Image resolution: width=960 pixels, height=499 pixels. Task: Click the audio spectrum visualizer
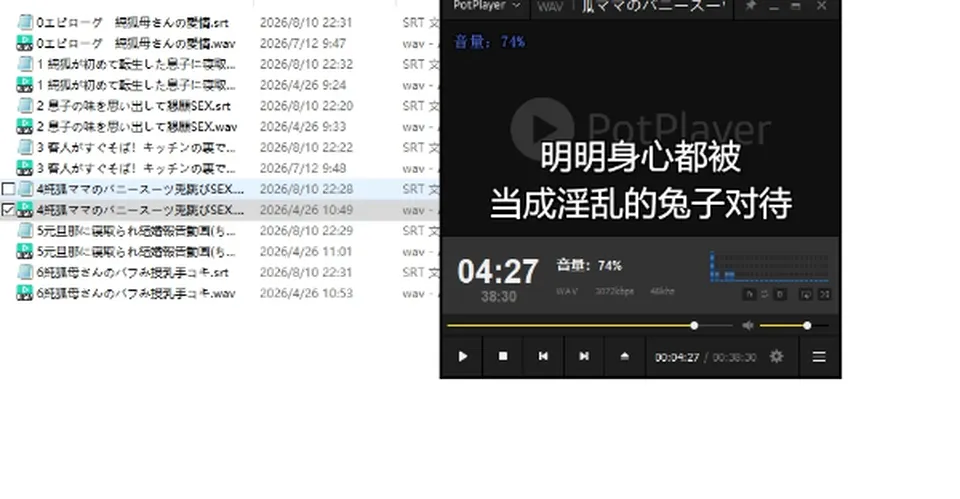point(770,266)
